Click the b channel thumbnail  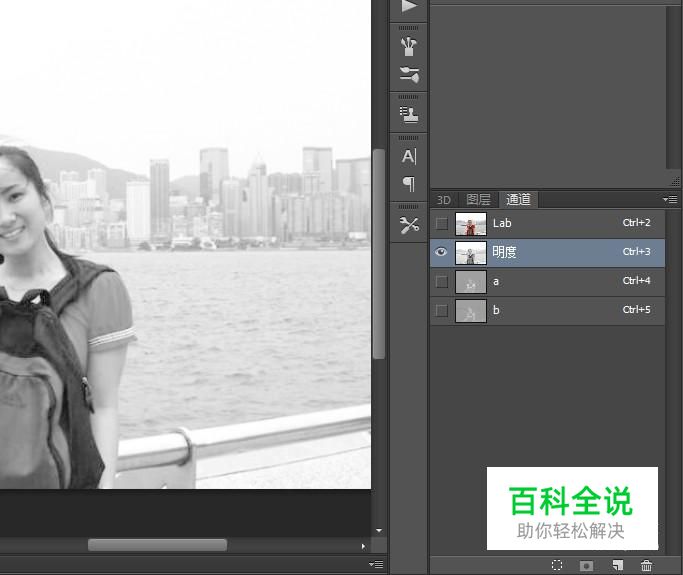pyautogui.click(x=471, y=311)
